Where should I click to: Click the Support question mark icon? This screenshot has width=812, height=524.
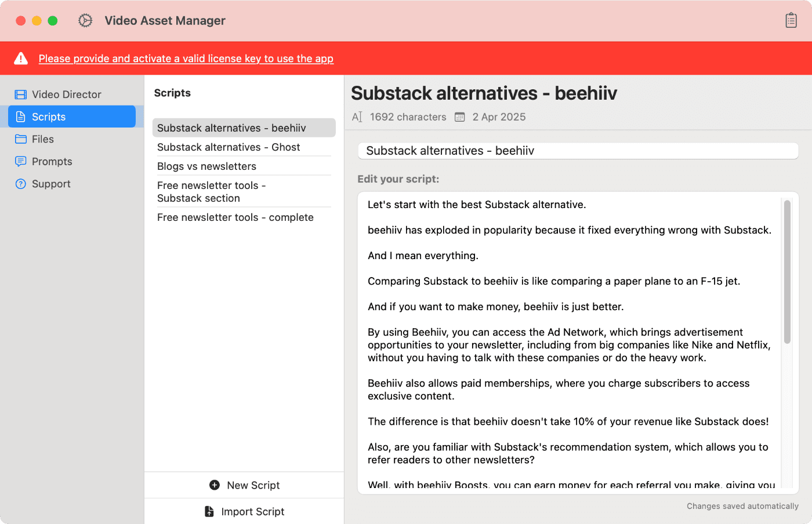[21, 184]
